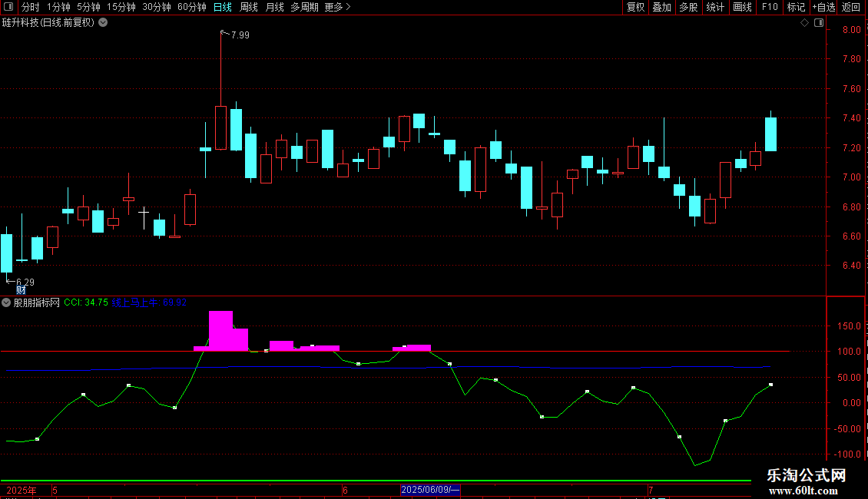The image size is (868, 499).
Task: Select the 5分钟 period tab
Action: point(88,7)
